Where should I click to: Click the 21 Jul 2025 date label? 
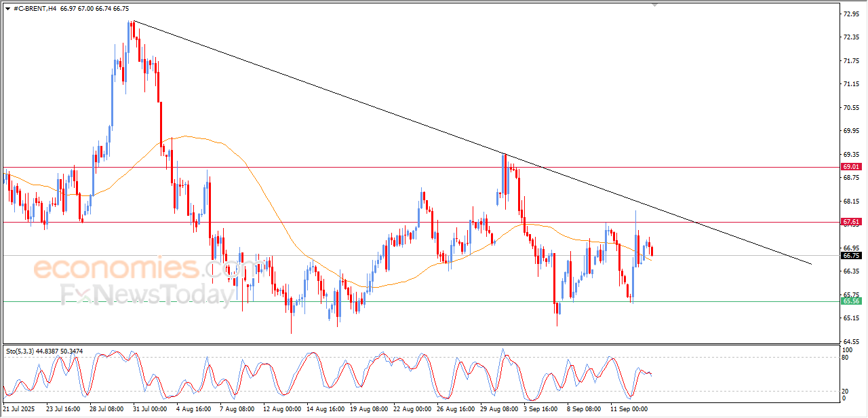point(20,409)
